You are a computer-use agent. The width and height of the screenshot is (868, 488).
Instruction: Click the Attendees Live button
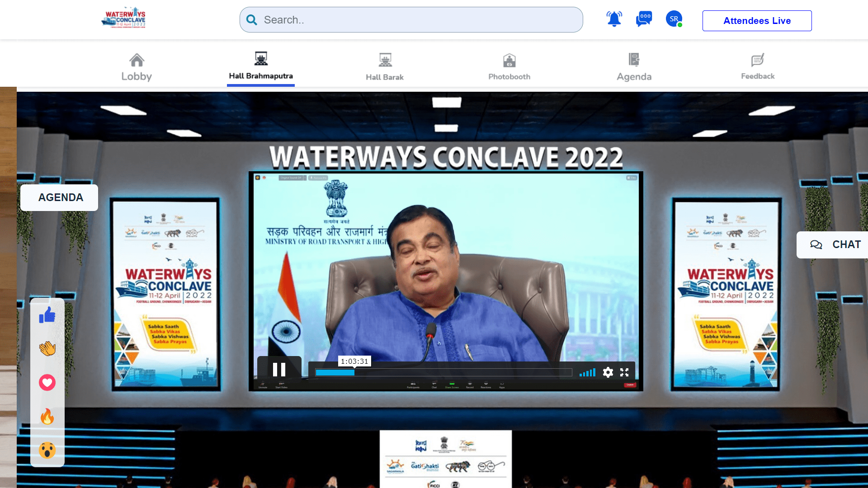(757, 21)
